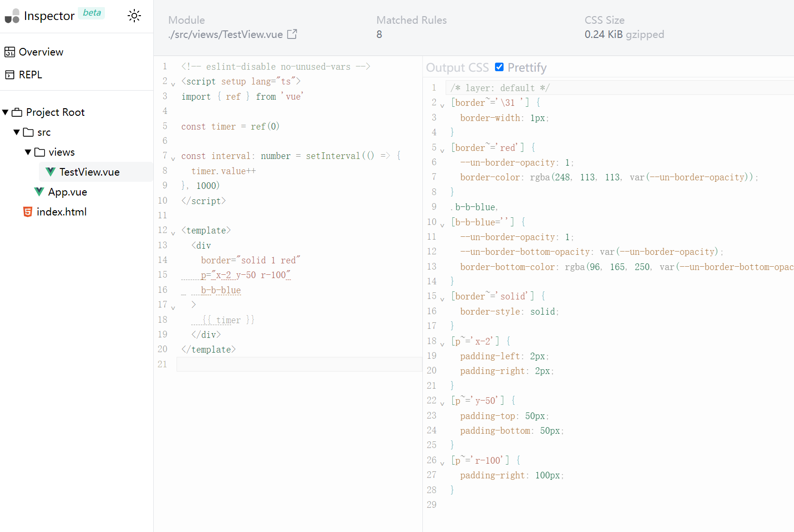Click the empty source line 21
This screenshot has width=794, height=532.
pyautogui.click(x=299, y=364)
